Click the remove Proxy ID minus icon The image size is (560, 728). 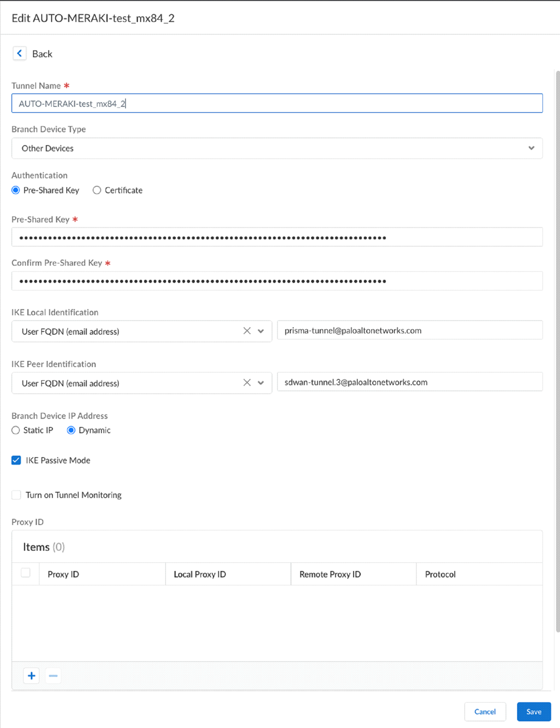[x=53, y=676]
